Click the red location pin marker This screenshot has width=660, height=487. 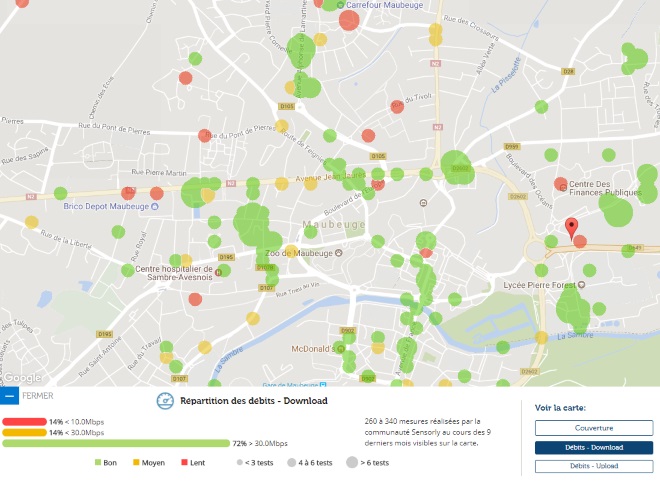[571, 227]
